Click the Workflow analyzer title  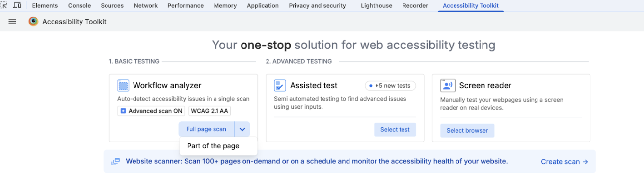coord(167,86)
